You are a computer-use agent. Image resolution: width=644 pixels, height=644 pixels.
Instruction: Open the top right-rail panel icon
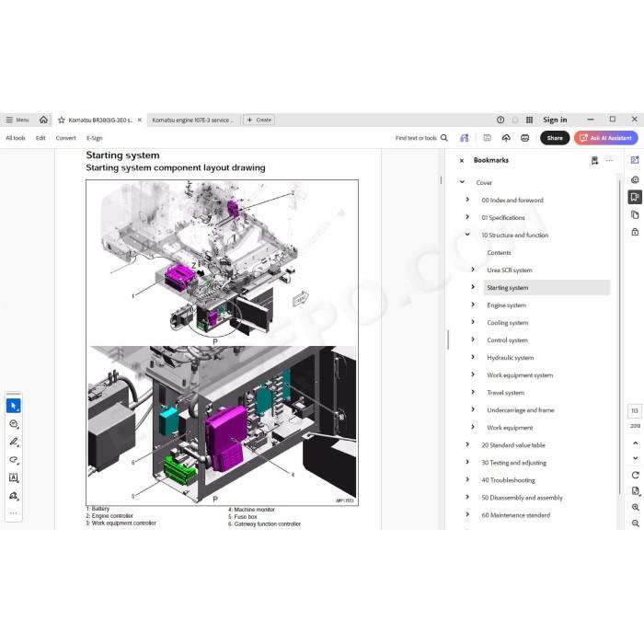pos(635,160)
